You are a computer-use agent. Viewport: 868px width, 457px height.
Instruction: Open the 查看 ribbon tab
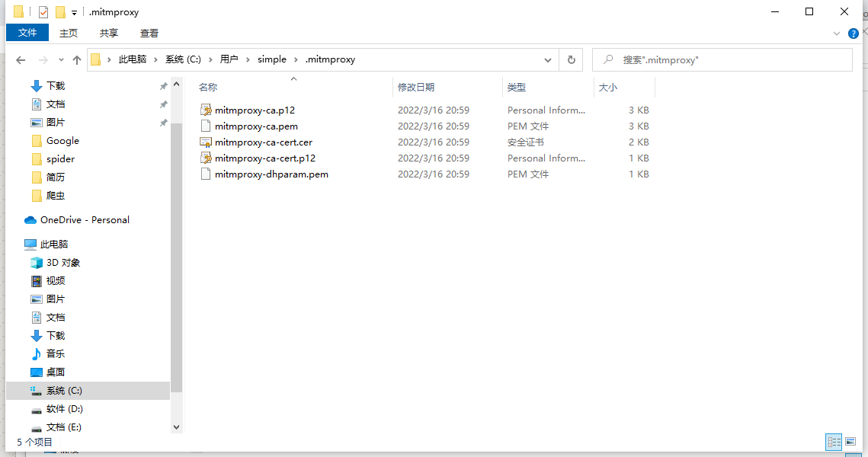tap(149, 34)
